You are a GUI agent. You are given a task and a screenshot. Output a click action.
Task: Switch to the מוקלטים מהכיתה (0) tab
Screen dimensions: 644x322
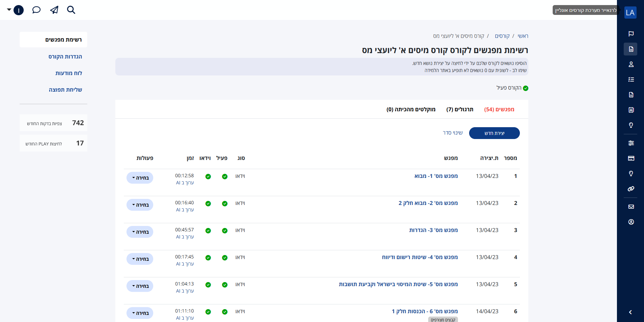411,109
